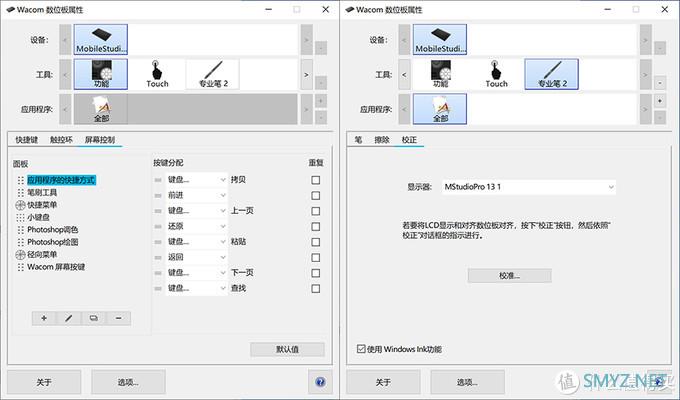The image size is (680, 400).
Task: Choose Touch tool in right window
Action: coord(496,74)
